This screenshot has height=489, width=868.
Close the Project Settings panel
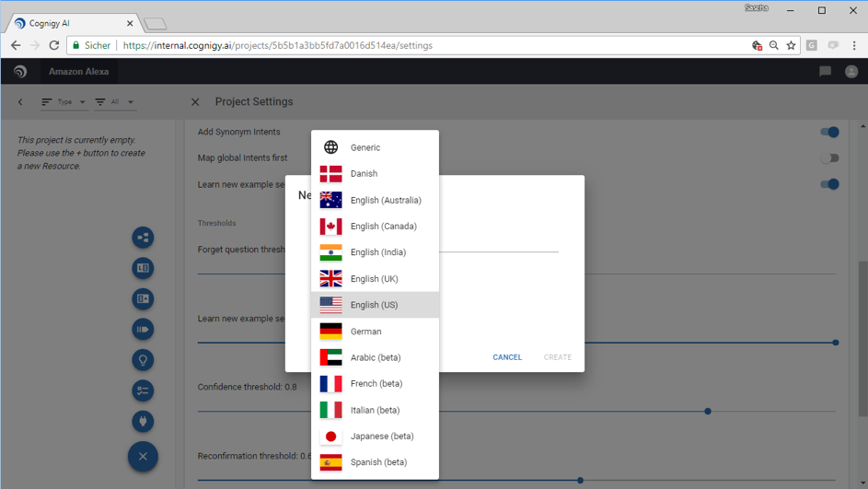pyautogui.click(x=195, y=102)
